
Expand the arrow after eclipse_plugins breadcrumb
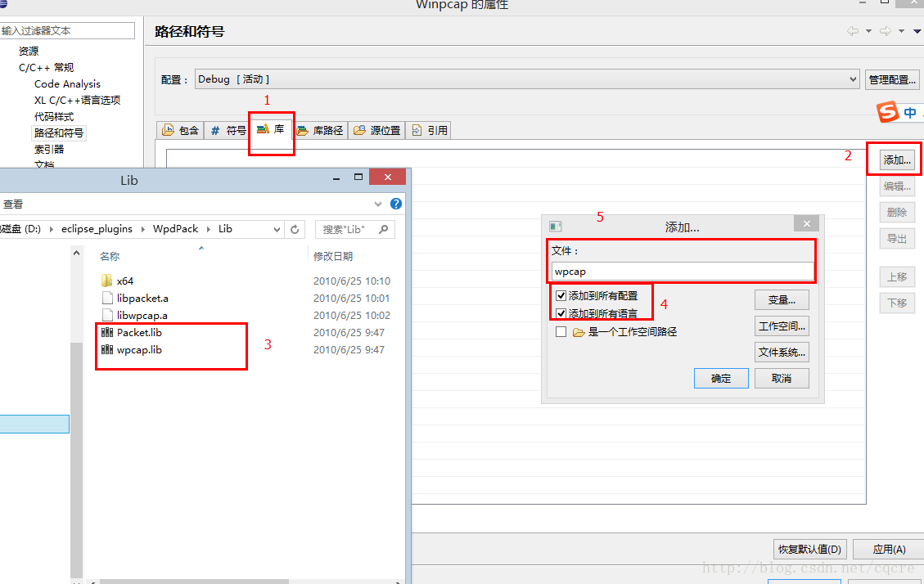142,229
